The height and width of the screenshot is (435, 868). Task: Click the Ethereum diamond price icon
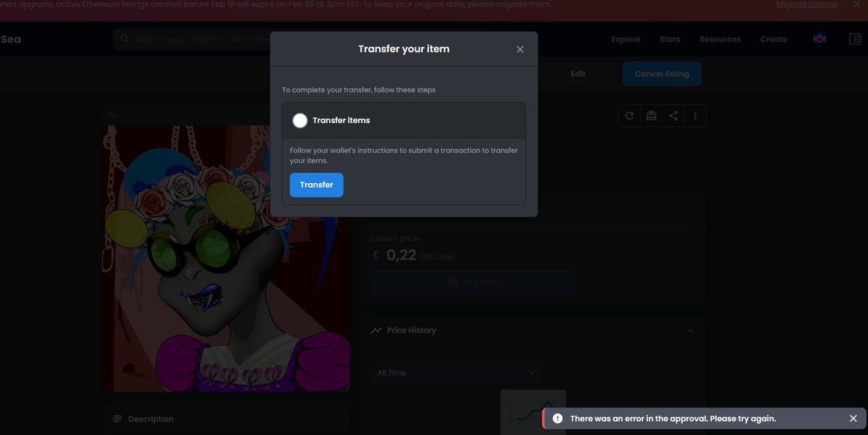375,255
